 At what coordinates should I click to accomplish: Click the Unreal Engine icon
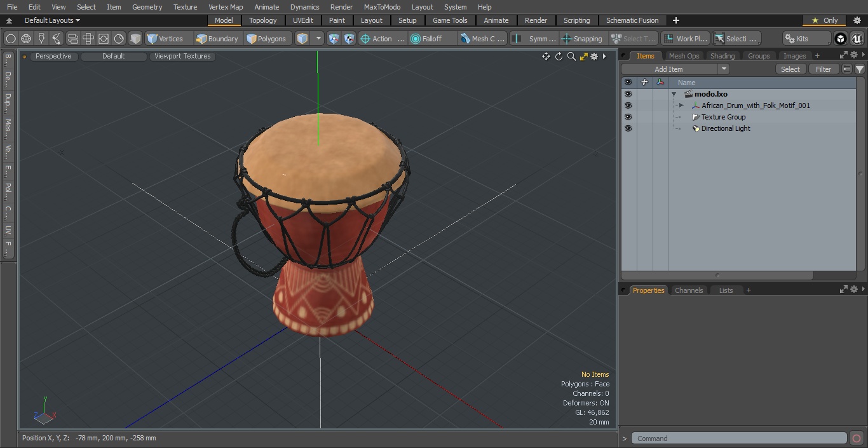click(857, 39)
